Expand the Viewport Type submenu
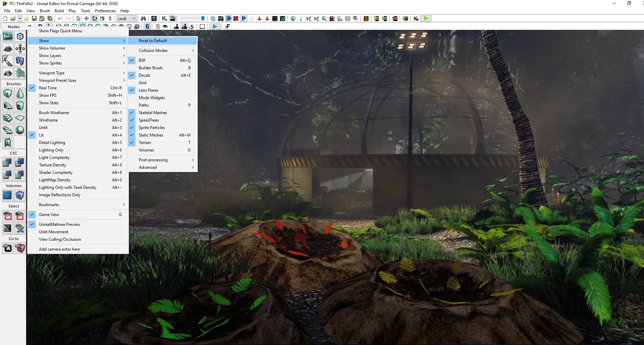 click(x=78, y=73)
